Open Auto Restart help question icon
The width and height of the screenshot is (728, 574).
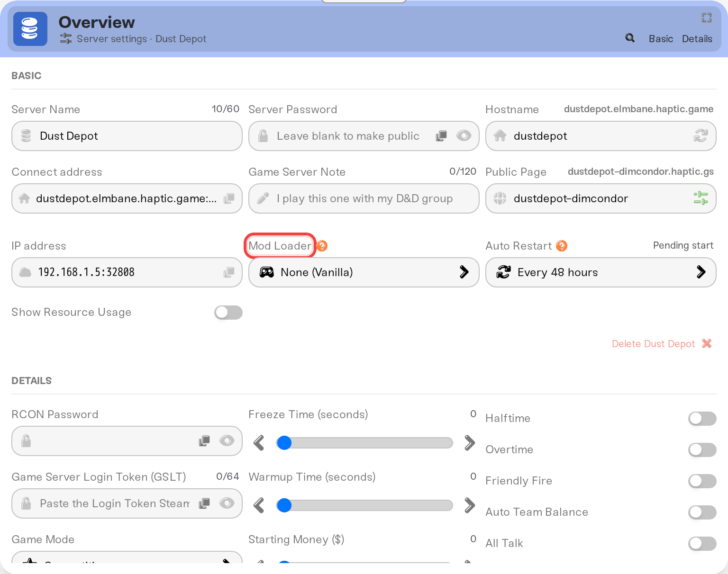(x=562, y=246)
